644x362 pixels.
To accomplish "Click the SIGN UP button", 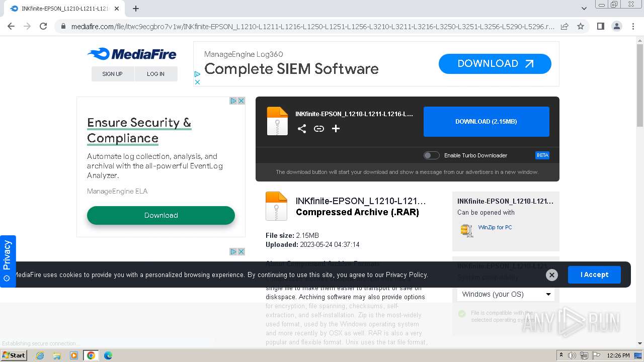I will point(112,74).
